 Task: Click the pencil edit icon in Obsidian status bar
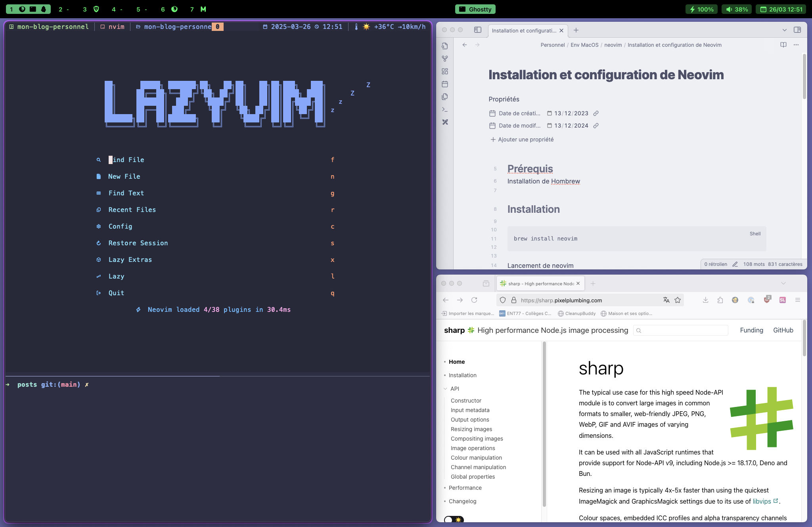click(x=735, y=264)
